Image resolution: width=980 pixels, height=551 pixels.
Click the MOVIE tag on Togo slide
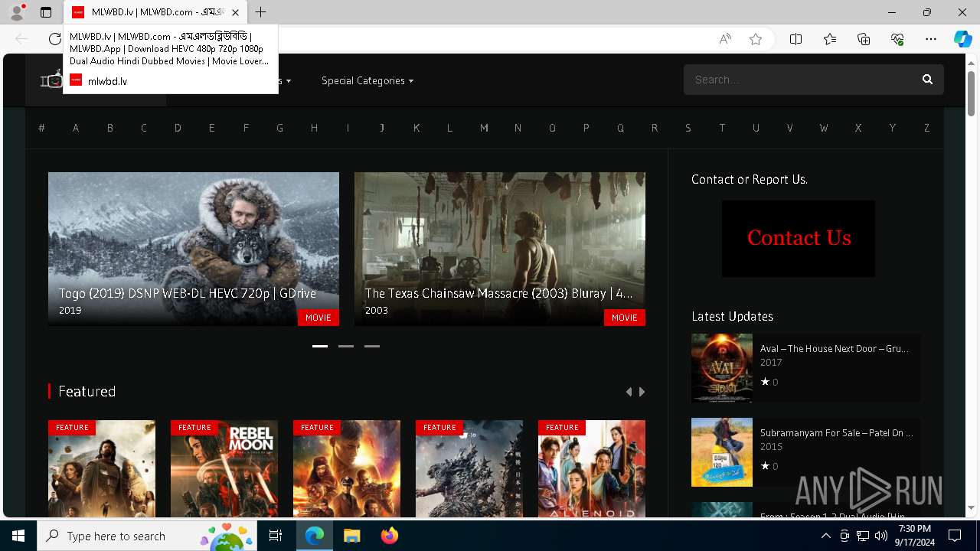(318, 318)
